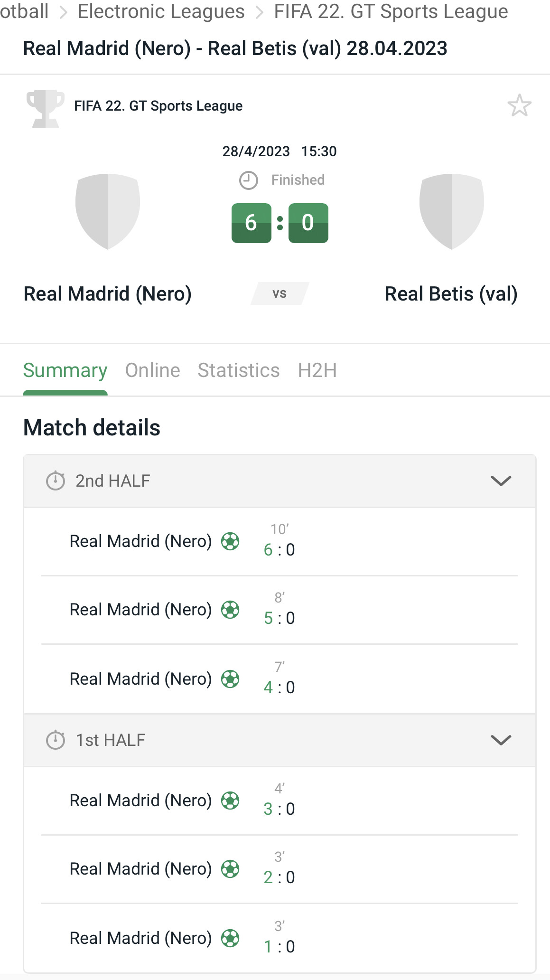This screenshot has width=550, height=980.
Task: Open Electronic Leagues breadcrumb link
Action: 161,11
